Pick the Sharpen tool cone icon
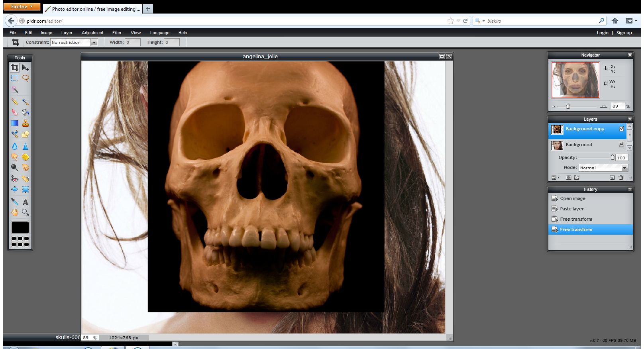 click(x=26, y=146)
